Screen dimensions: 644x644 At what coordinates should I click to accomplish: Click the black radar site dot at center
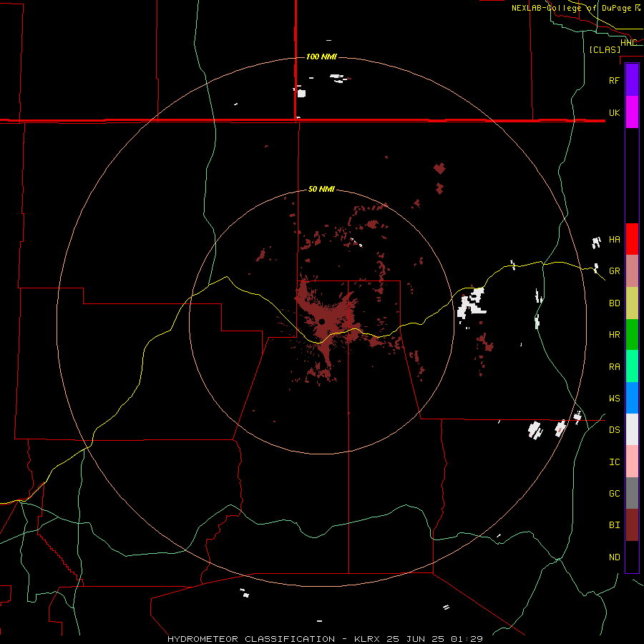[321, 321]
